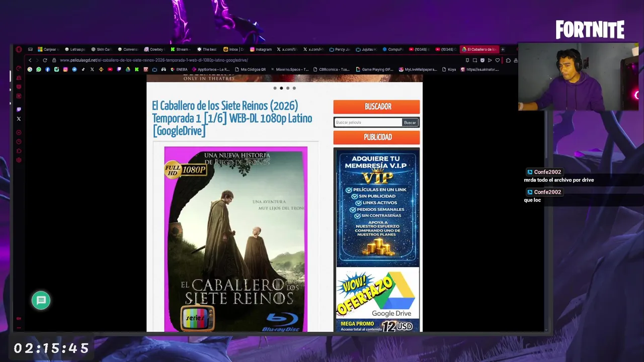This screenshot has height=362, width=644.
Task: Open History clock in sidebar
Action: click(19, 141)
